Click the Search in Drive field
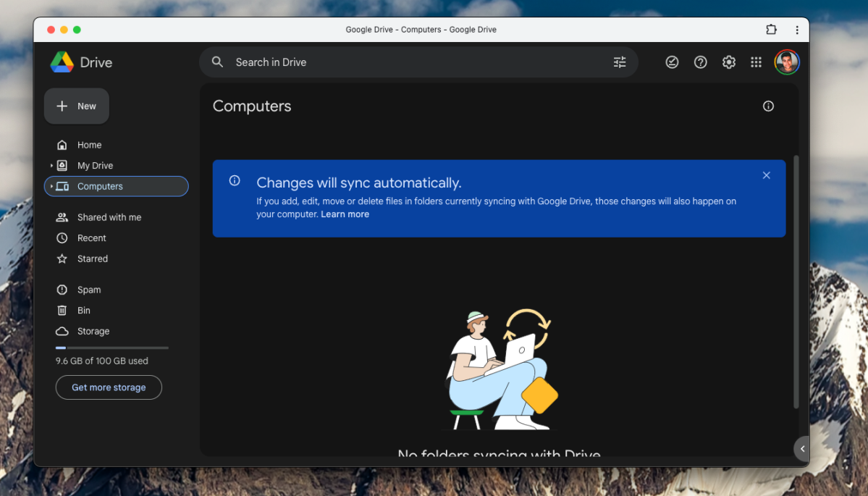 [x=362, y=62]
